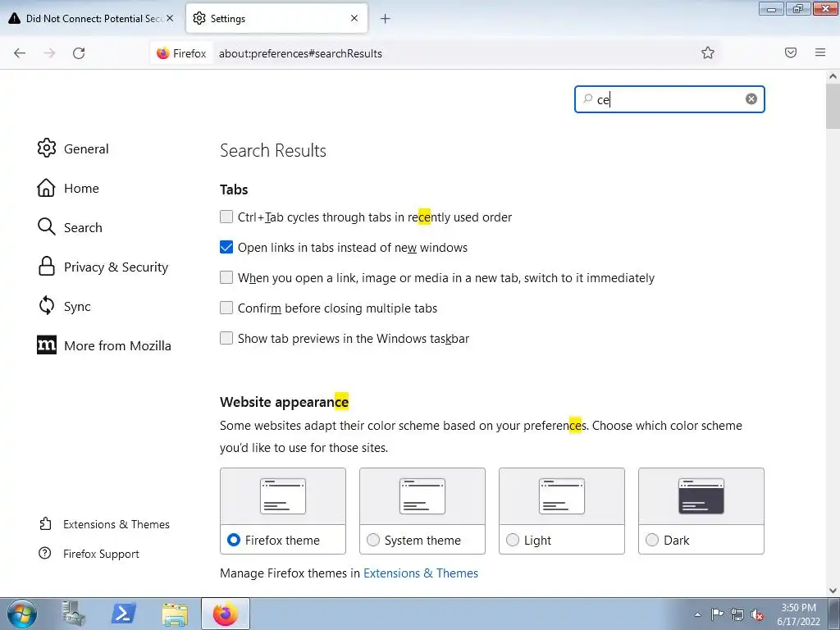Click the network tray icon
The height and width of the screenshot is (630, 840).
737,614
